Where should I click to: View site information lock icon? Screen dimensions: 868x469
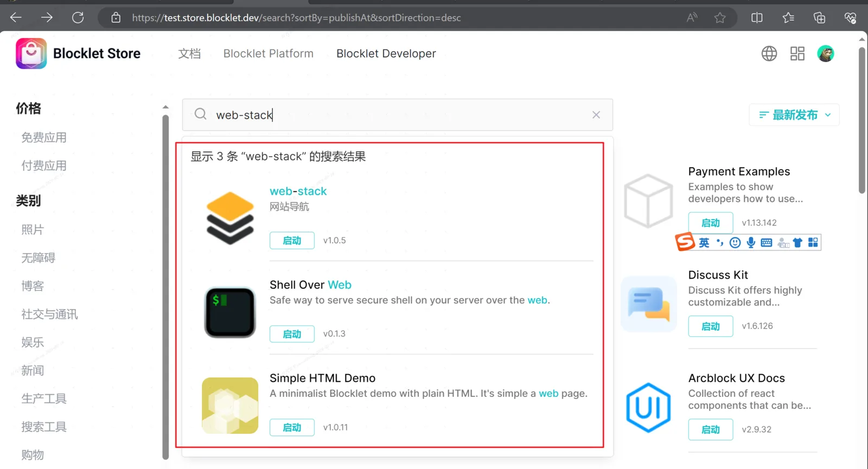pos(116,18)
